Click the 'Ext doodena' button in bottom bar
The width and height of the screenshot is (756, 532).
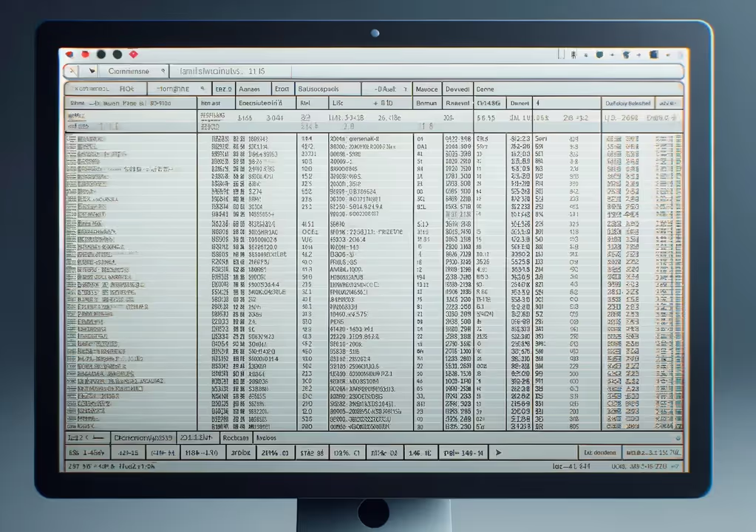pyautogui.click(x=599, y=452)
